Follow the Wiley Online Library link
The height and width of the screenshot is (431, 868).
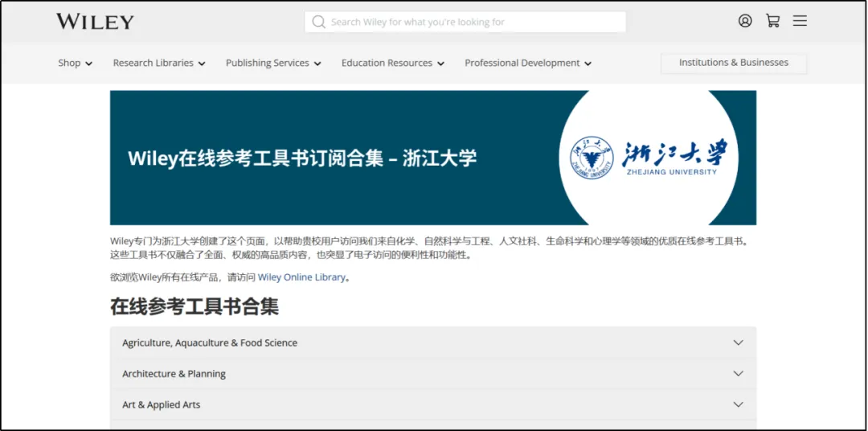coord(301,277)
